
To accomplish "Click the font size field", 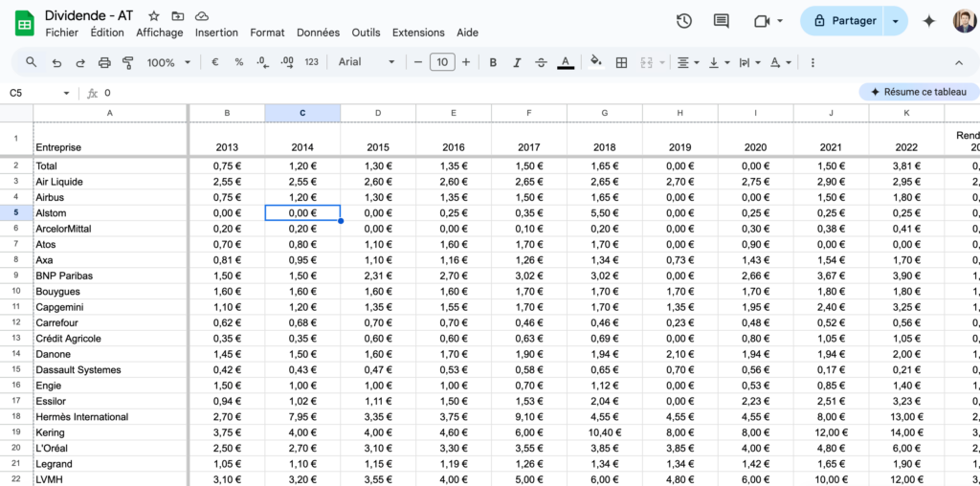I will [442, 62].
